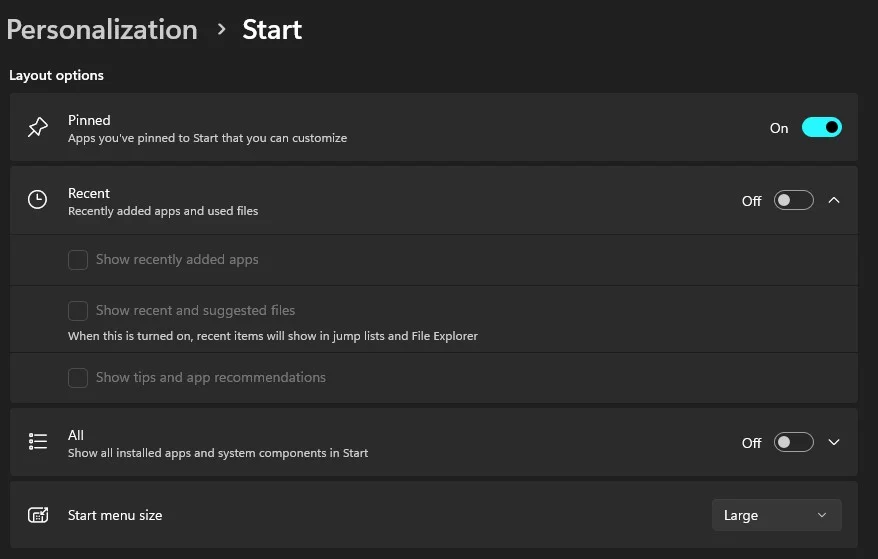The image size is (878, 559).
Task: Turn on the All apps toggle
Action: 793,442
